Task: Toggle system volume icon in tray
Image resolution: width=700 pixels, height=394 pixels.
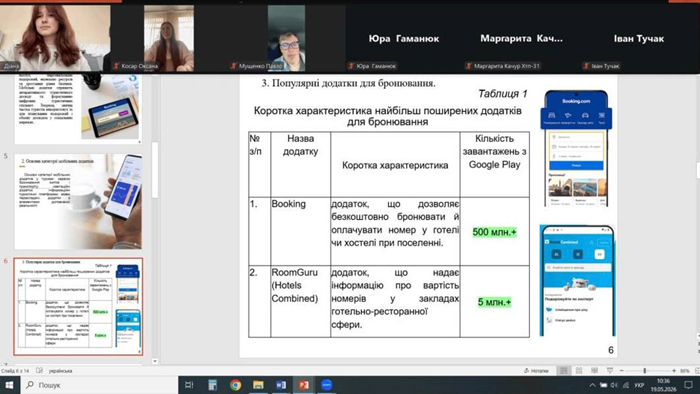Action: coord(614,385)
